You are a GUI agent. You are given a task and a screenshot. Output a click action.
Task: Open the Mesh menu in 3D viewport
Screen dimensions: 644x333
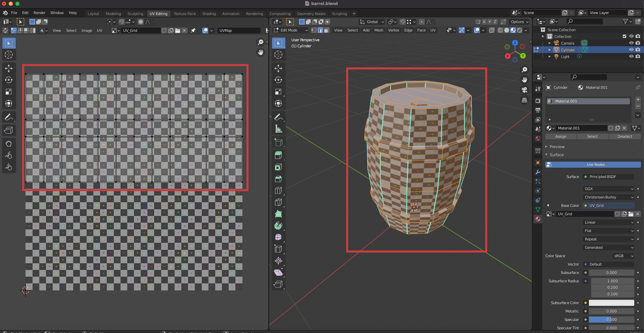378,30
